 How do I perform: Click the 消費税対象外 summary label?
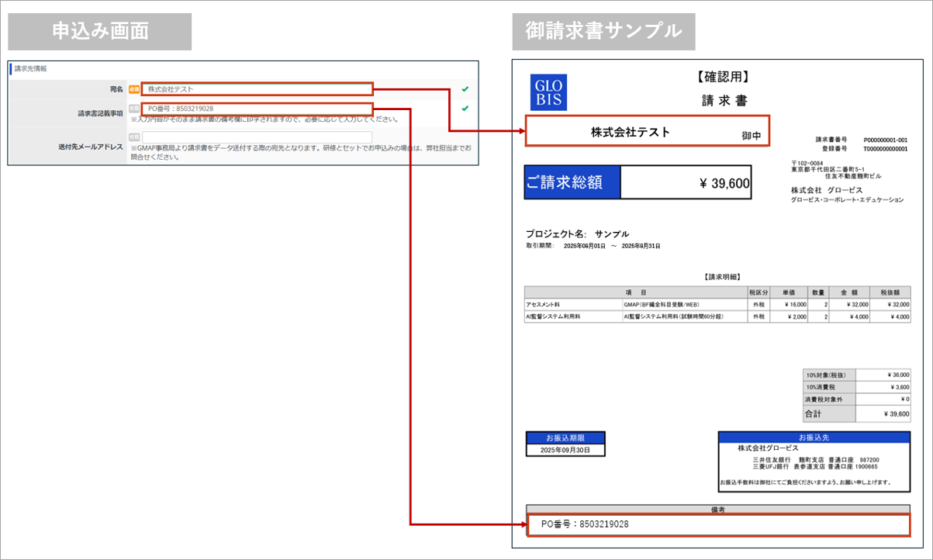coord(829,399)
